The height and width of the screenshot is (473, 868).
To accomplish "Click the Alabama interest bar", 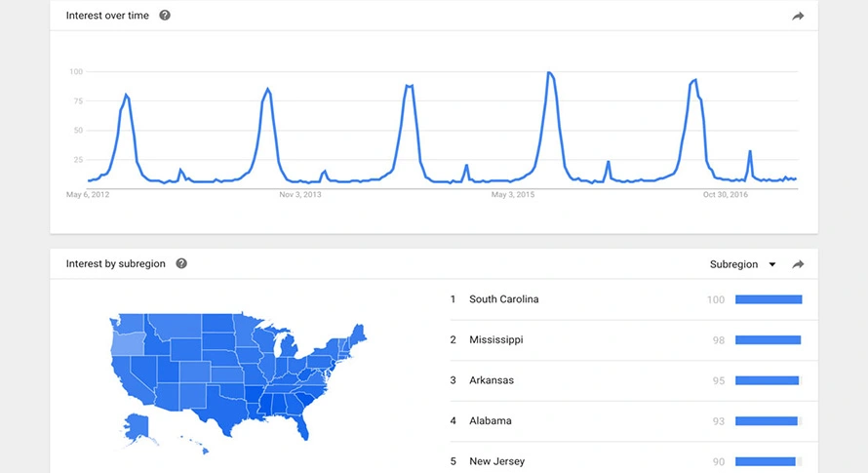I will click(767, 421).
